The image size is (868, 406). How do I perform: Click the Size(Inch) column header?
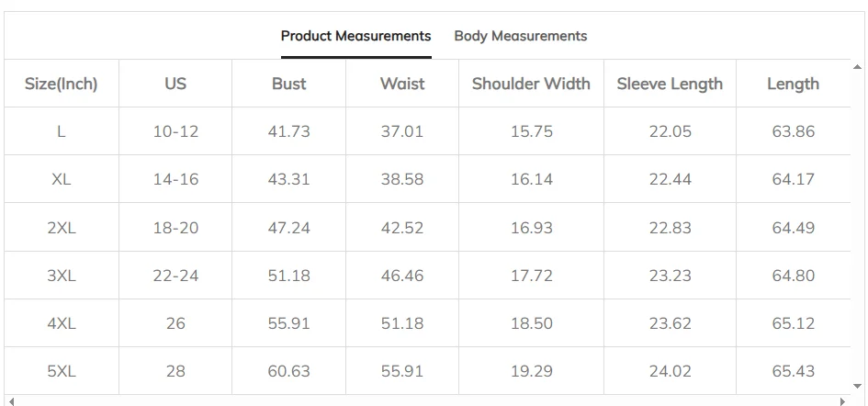62,84
